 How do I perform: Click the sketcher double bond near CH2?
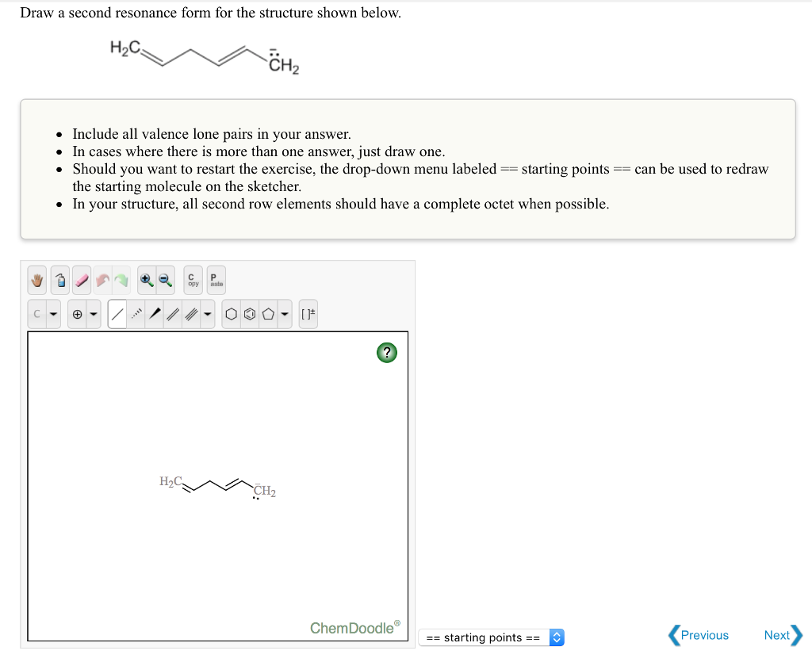tap(234, 484)
